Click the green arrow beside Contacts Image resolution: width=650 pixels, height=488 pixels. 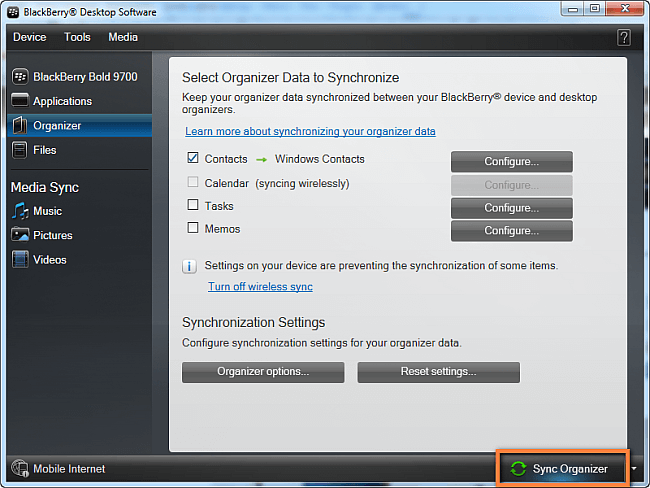[262, 160]
